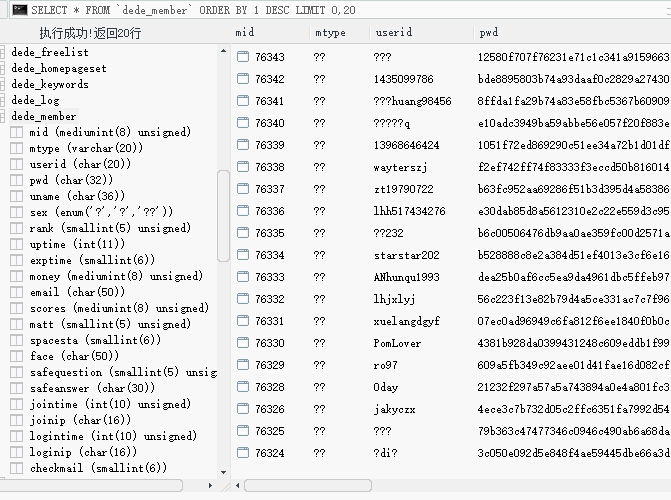Select the dede_keywords table

click(50, 84)
